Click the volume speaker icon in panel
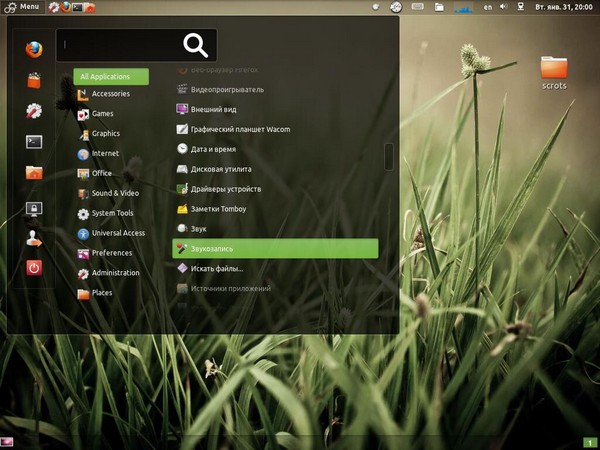Image resolution: width=600 pixels, height=450 pixels. tap(502, 7)
